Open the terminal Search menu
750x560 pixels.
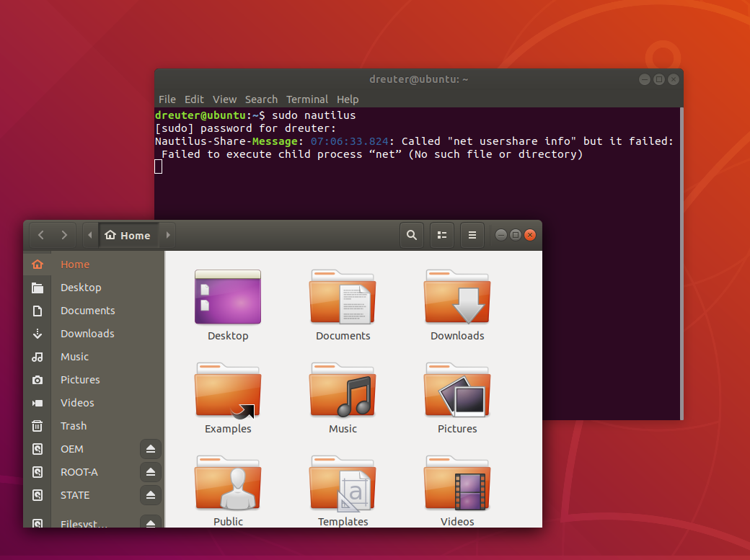tap(261, 99)
